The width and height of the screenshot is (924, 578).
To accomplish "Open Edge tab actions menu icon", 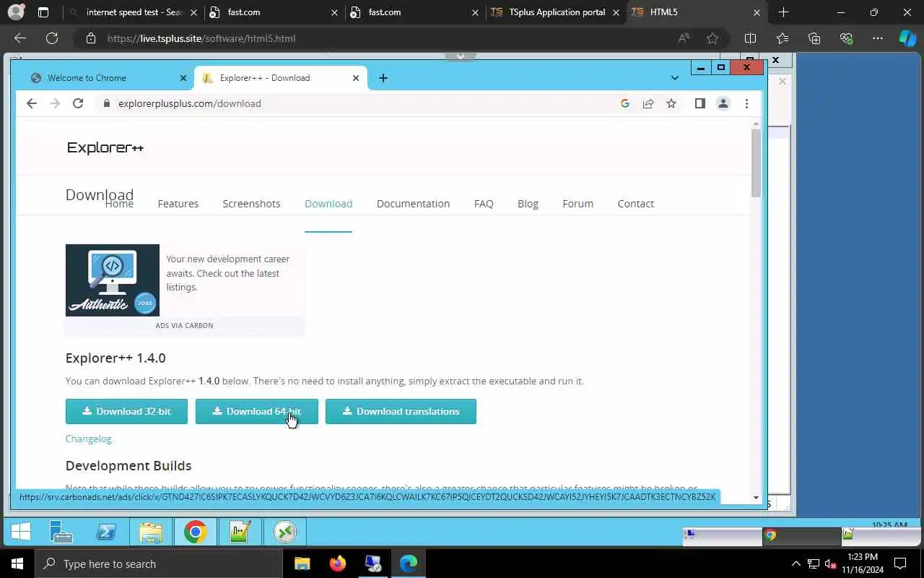I will pyautogui.click(x=43, y=12).
